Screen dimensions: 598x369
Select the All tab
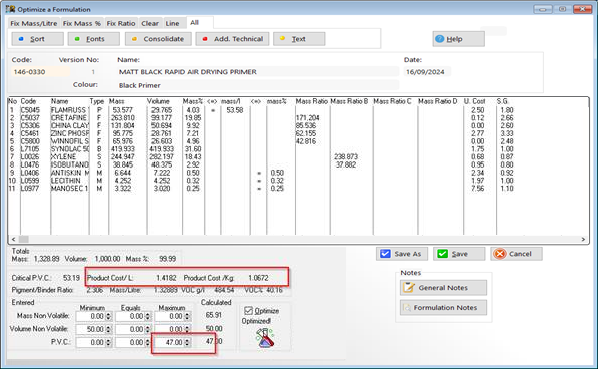coord(195,22)
